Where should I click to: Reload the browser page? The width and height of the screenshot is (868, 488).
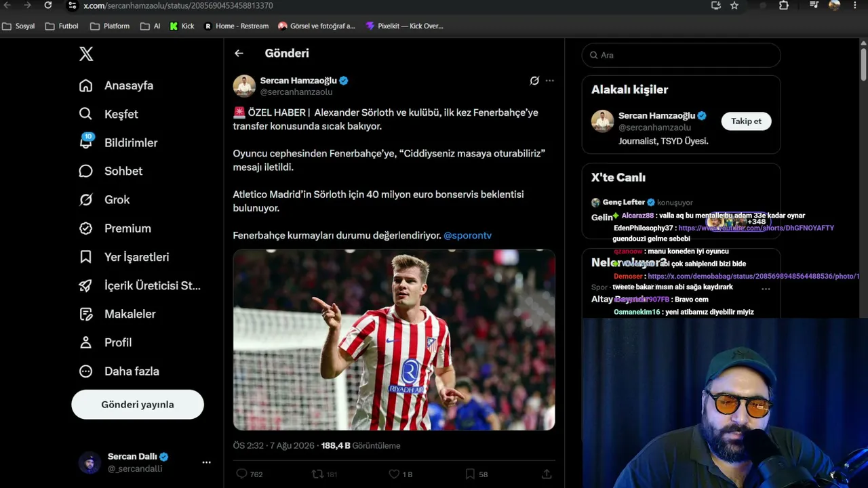pyautogui.click(x=47, y=5)
